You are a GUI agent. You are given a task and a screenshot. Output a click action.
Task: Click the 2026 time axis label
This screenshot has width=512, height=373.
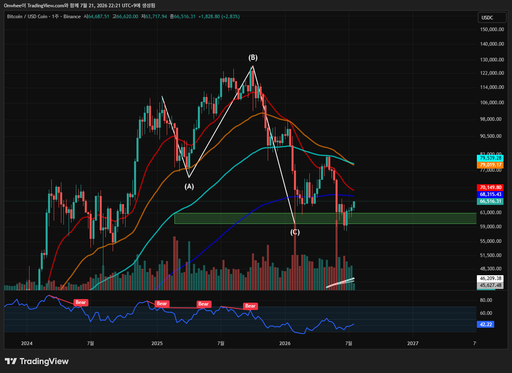coord(285,343)
